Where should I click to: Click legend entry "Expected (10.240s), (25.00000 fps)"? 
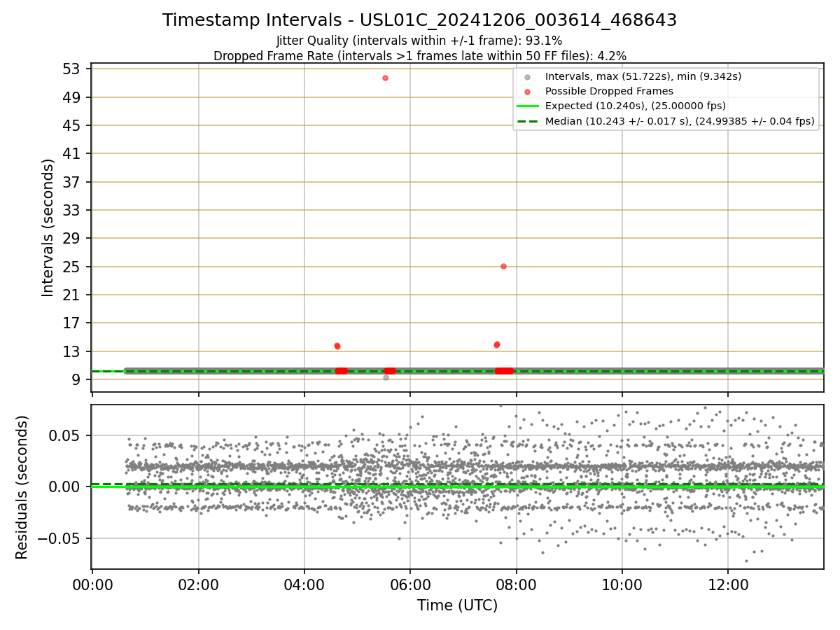(636, 106)
